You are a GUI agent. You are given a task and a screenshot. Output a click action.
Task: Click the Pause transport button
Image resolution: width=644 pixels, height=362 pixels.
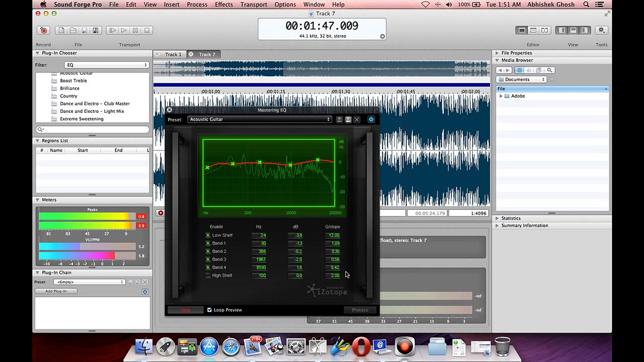[x=135, y=31]
